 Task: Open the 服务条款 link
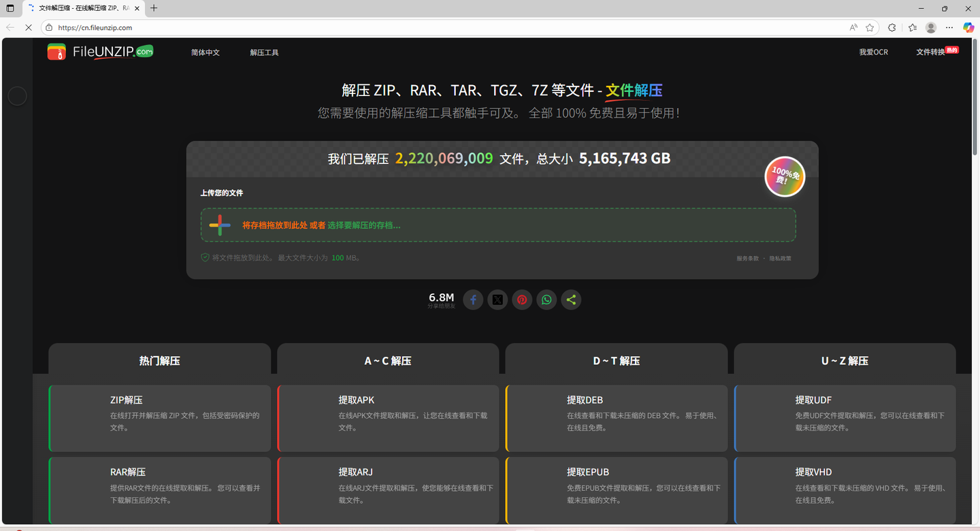[747, 259]
